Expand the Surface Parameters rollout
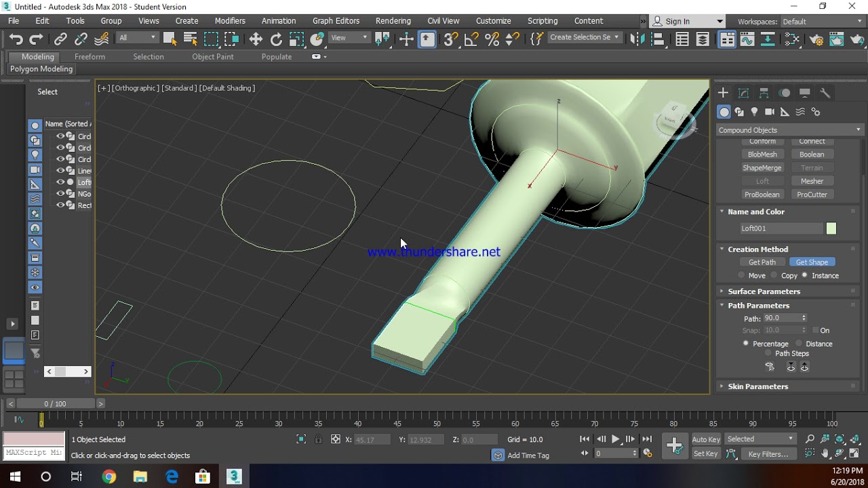 [x=764, y=291]
